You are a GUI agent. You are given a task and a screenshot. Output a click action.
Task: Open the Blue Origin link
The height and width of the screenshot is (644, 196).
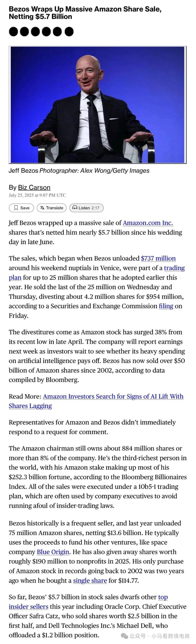click(x=53, y=552)
